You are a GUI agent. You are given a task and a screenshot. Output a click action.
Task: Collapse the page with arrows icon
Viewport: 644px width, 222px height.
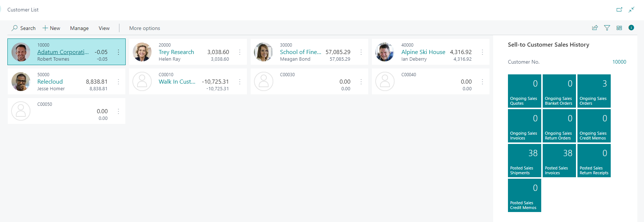631,10
